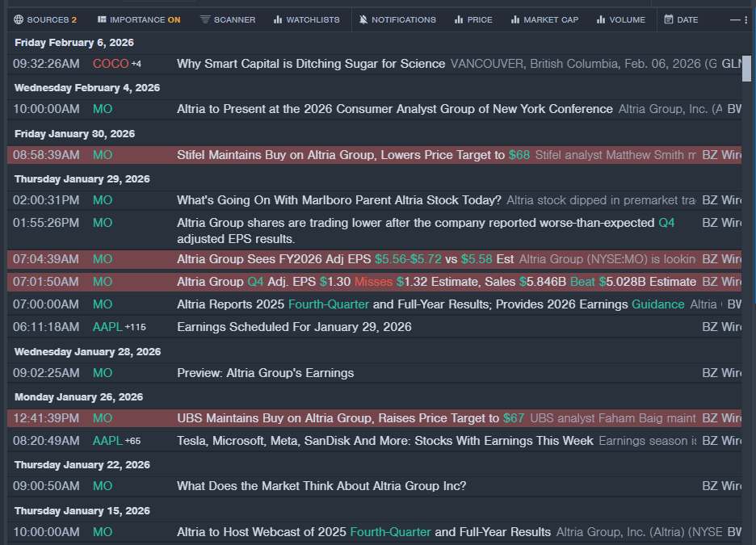Click the globe icon next to Sources
Image resolution: width=756 pixels, height=545 pixels.
tap(19, 19)
